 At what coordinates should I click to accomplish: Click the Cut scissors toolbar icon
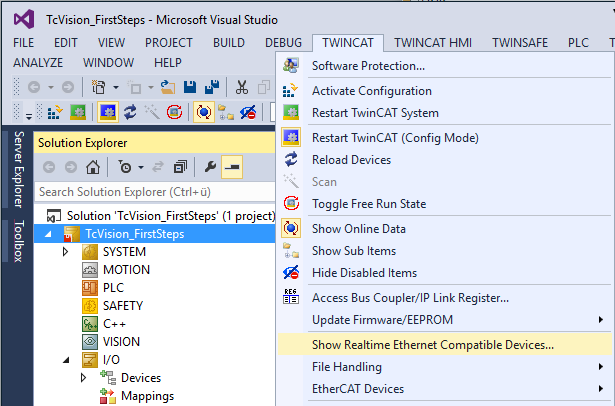pyautogui.click(x=242, y=87)
